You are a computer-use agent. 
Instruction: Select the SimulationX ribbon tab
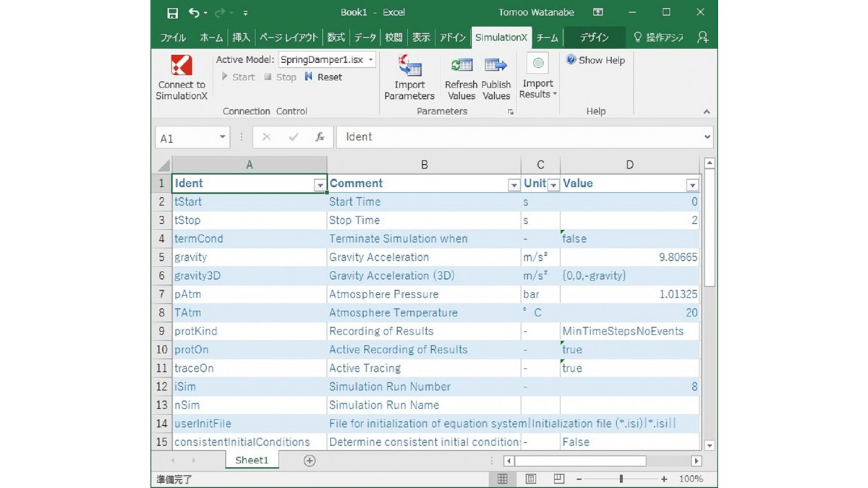pyautogui.click(x=501, y=38)
